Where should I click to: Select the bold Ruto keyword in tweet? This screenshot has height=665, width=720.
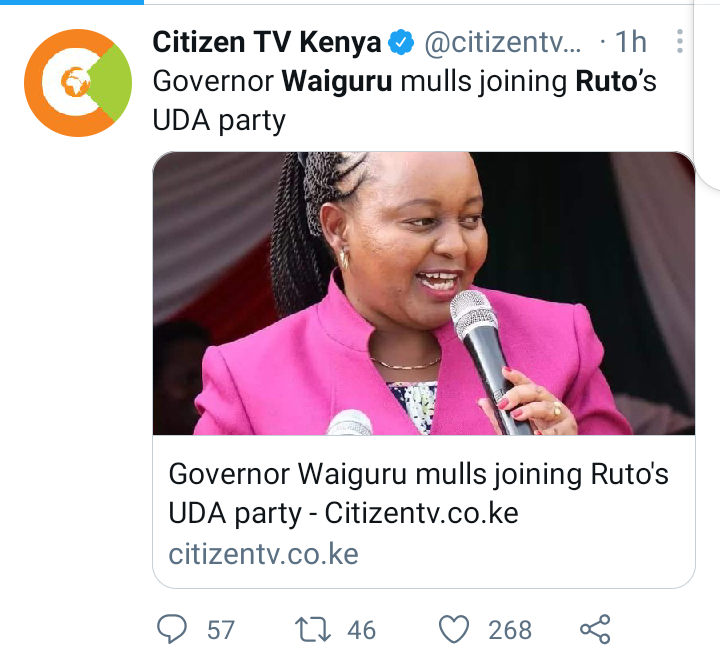tap(605, 81)
